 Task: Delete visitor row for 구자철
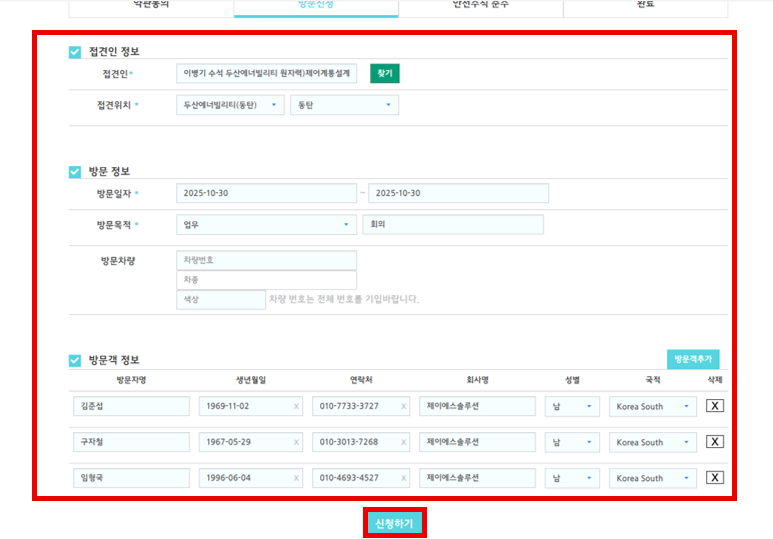(714, 442)
